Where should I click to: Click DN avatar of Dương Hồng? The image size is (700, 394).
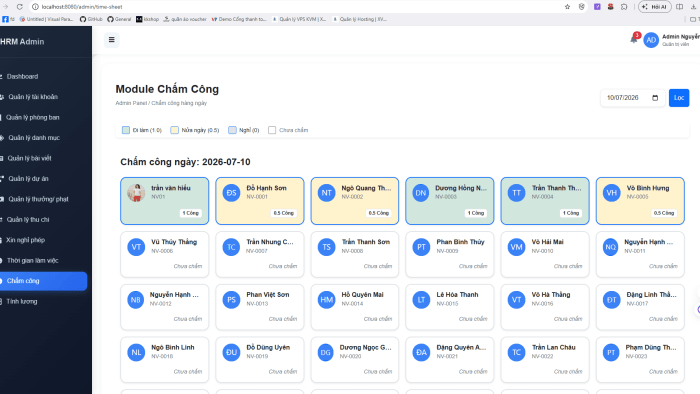pyautogui.click(x=421, y=193)
